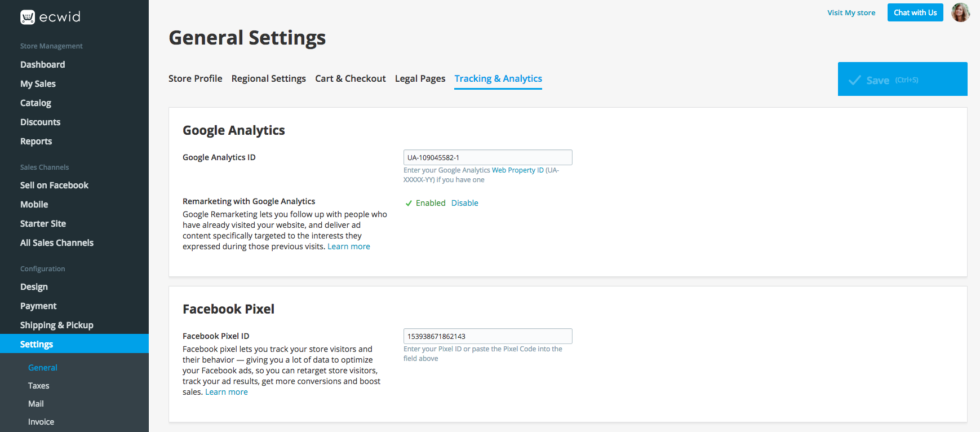This screenshot has width=980, height=432.
Task: Click the Store Management sidebar label
Action: point(51,46)
